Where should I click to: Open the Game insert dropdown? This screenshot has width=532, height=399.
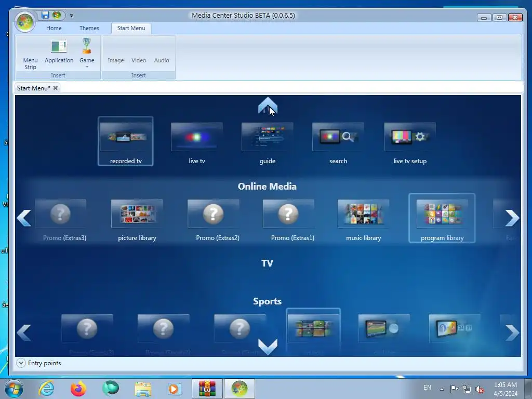coord(87,54)
